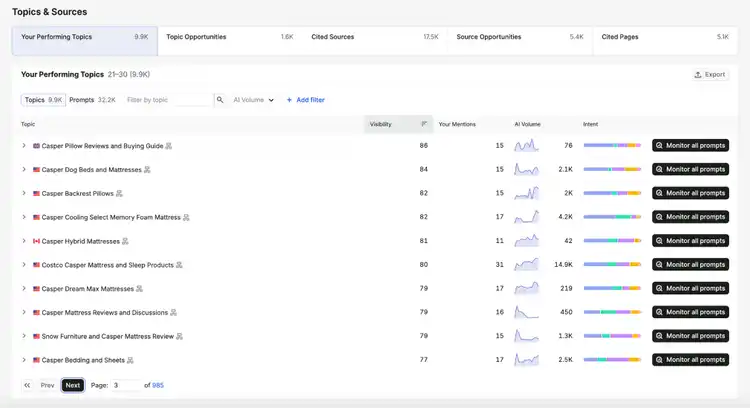Click the people icon beside Casper Bedding and Sheets
This screenshot has height=408, width=750.
point(130,360)
